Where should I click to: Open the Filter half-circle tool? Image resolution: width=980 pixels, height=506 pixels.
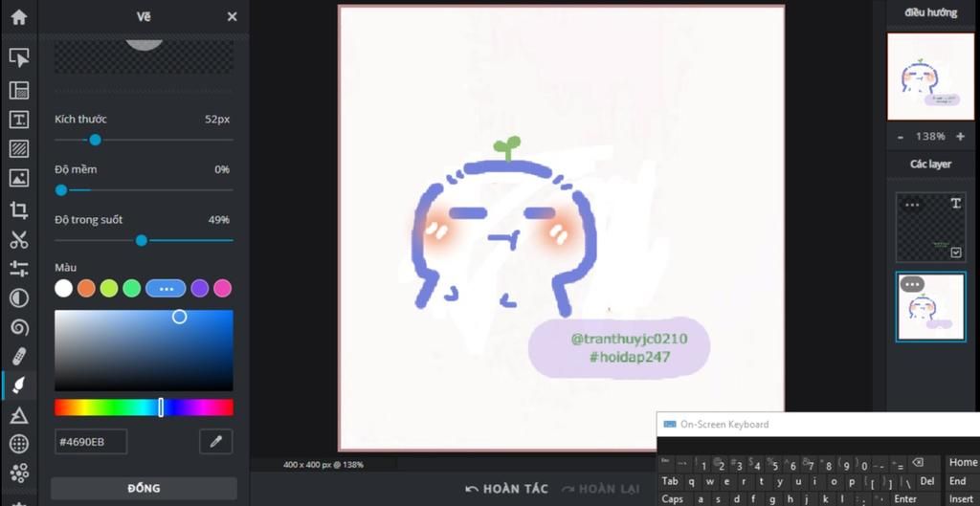point(19,298)
